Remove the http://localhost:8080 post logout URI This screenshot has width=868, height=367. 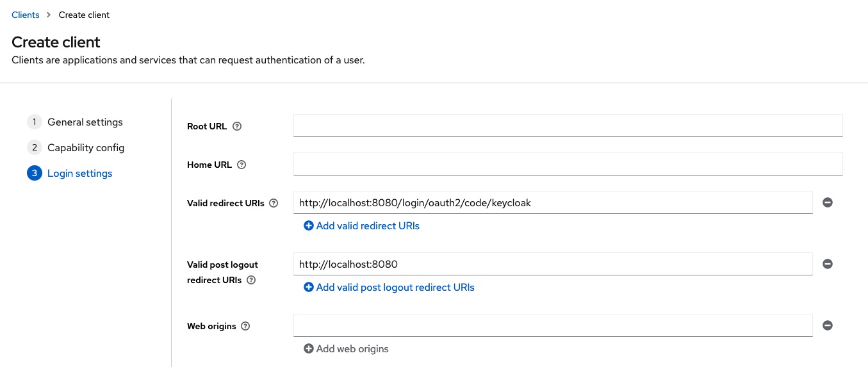pos(828,264)
